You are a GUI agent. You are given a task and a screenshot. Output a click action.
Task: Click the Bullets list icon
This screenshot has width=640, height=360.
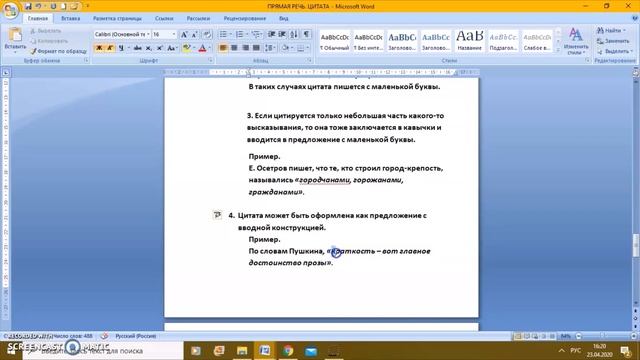[x=223, y=34]
